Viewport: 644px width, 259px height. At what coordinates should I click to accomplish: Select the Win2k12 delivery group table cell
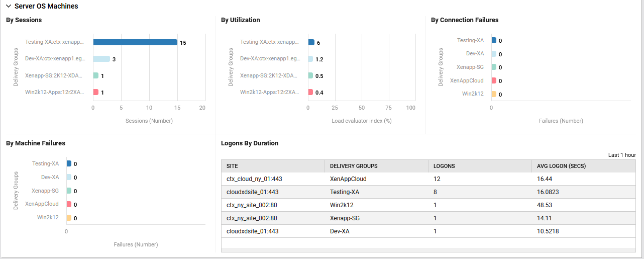[342, 205]
